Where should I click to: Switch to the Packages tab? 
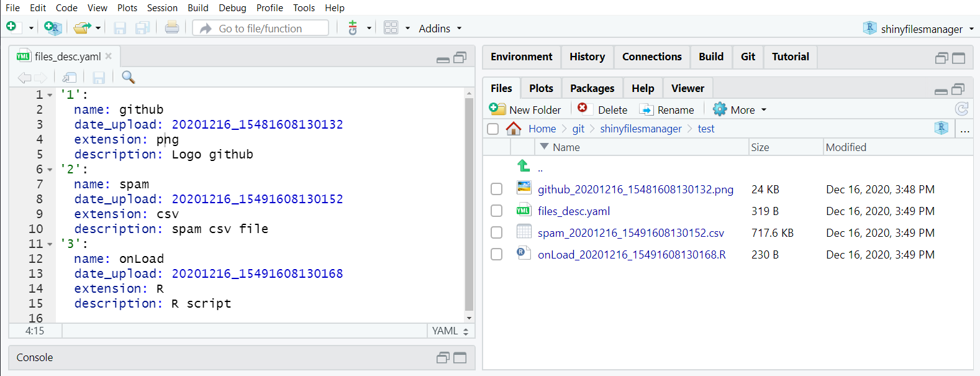click(592, 88)
